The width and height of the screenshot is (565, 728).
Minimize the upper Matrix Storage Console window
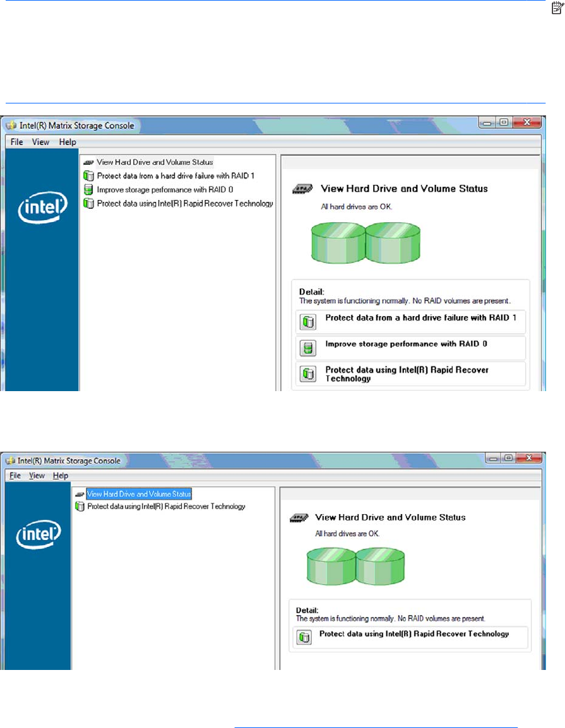point(487,122)
